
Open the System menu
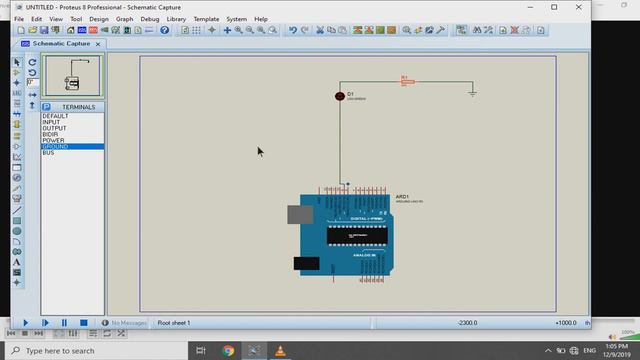[x=237, y=19]
